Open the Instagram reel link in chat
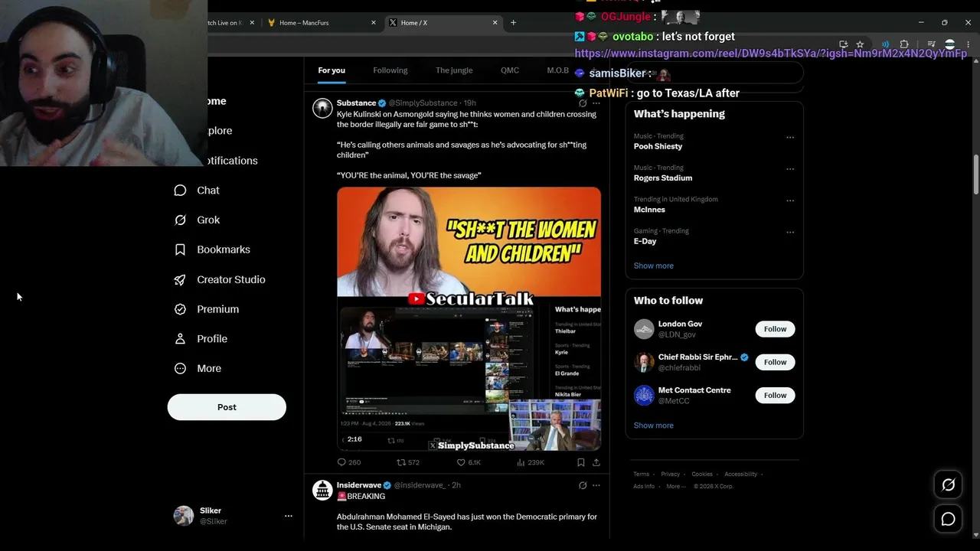The image size is (980, 551). point(771,54)
